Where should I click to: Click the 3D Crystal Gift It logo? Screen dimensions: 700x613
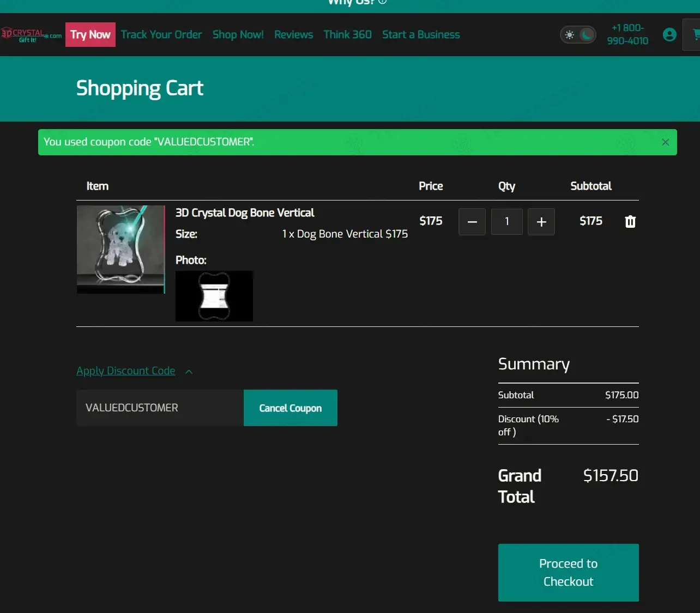coord(31,35)
